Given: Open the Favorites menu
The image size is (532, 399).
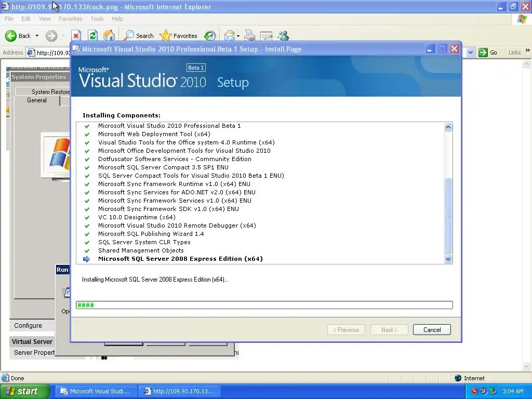Looking at the screenshot, I should [70, 19].
